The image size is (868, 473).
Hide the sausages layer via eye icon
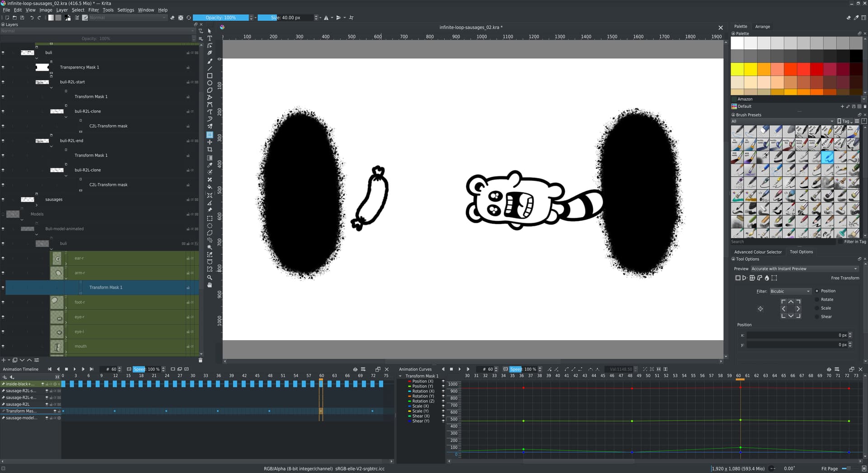point(3,200)
